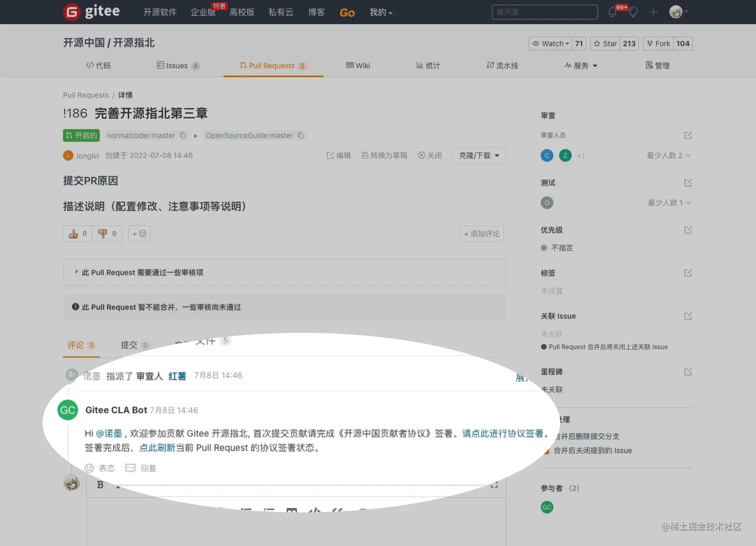
Task: Open the 流水线 tab
Action: [x=502, y=65]
